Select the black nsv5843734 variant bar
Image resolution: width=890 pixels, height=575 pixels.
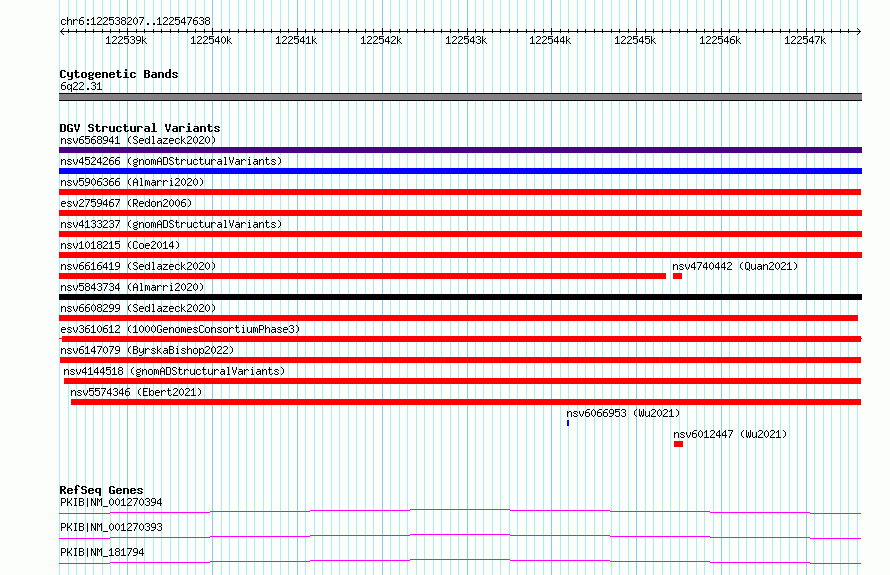pos(460,297)
